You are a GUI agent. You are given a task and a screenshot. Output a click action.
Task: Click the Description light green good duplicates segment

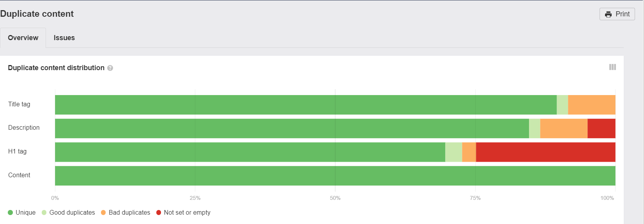[534, 129]
